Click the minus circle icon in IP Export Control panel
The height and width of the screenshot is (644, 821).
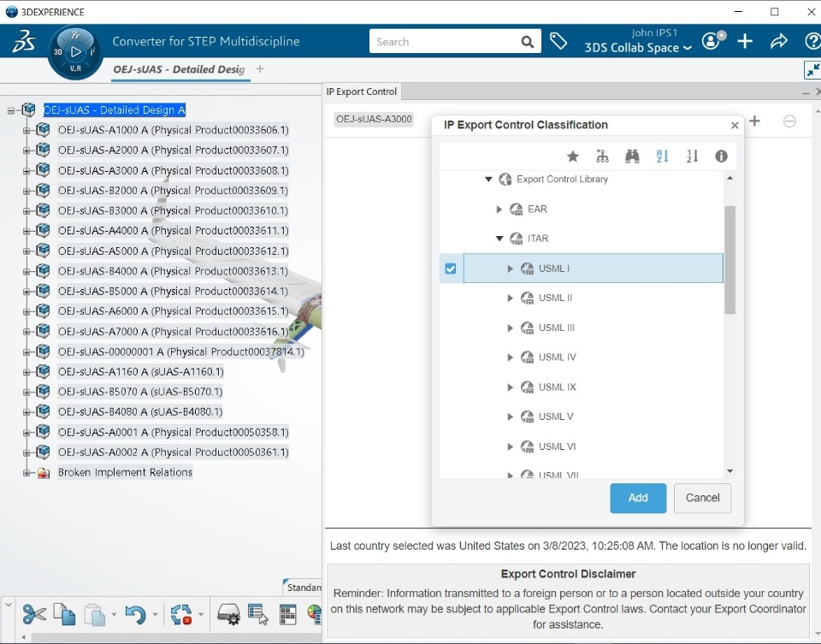pos(789,121)
